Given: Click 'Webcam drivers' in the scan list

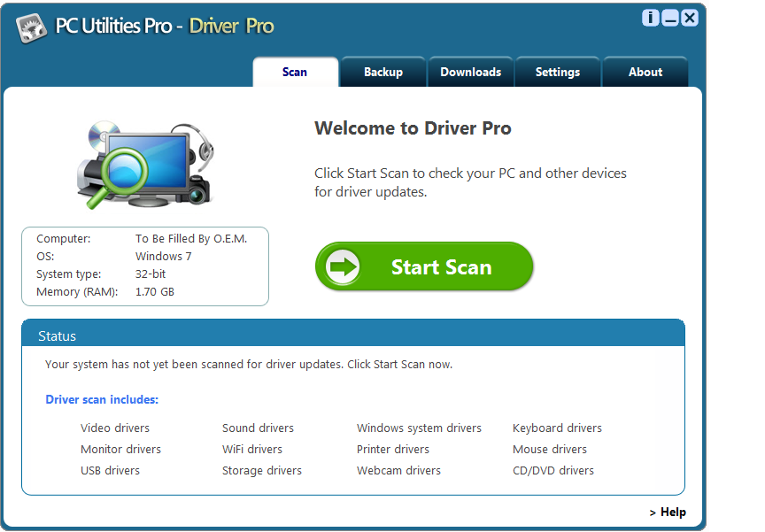Looking at the screenshot, I should click(399, 471).
